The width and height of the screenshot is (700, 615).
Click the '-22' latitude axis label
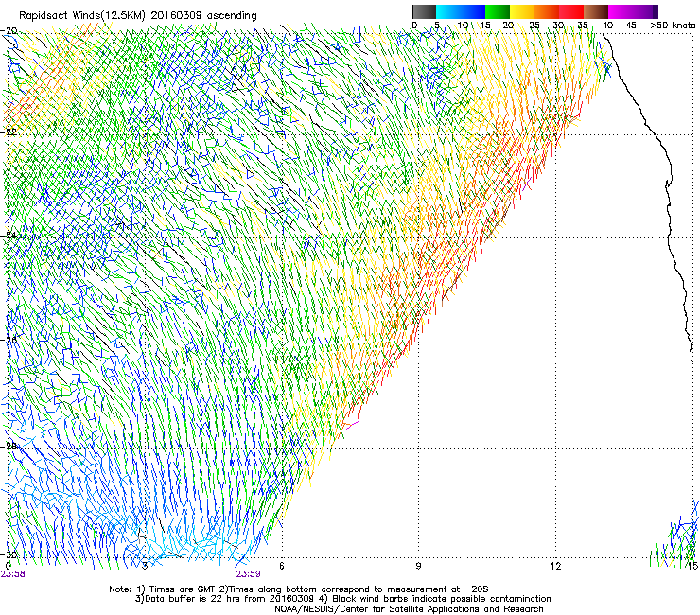click(9, 132)
